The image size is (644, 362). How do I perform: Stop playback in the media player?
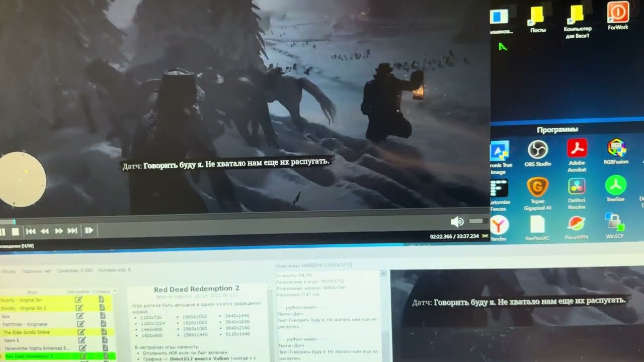[x=16, y=231]
